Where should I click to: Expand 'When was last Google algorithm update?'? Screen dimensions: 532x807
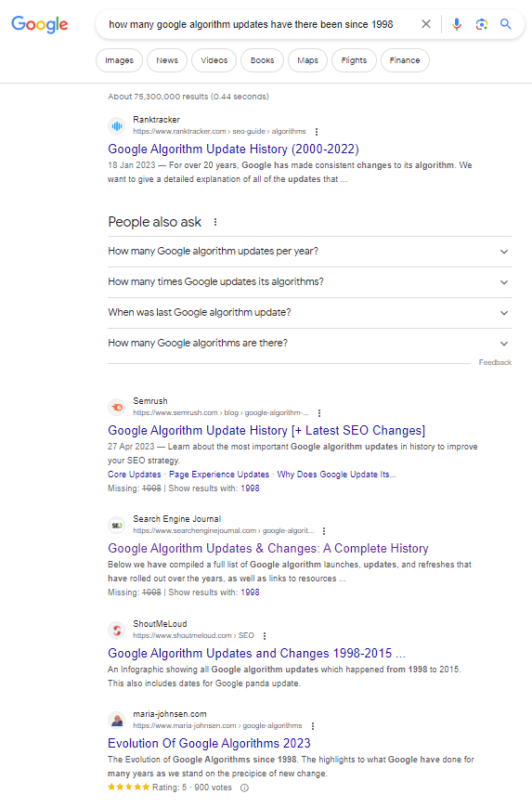[310, 312]
